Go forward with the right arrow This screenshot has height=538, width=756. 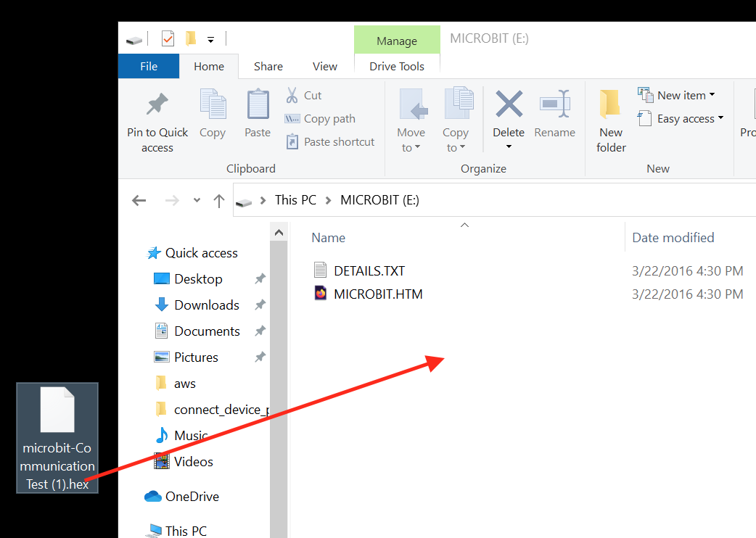pos(172,200)
